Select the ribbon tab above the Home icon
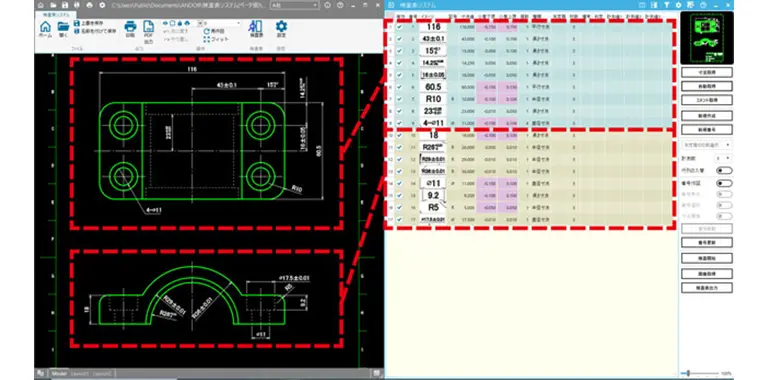This screenshot has height=380, width=768. pyautogui.click(x=55, y=15)
